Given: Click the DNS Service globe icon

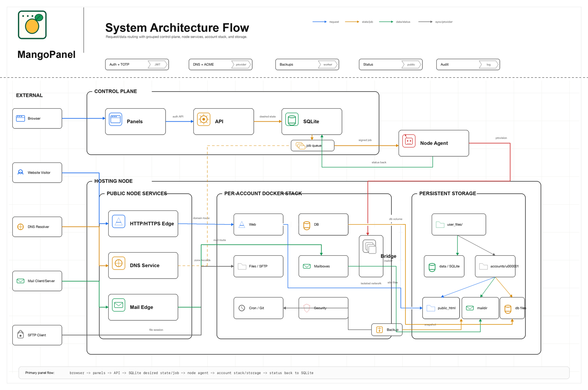Looking at the screenshot, I should click(119, 263).
